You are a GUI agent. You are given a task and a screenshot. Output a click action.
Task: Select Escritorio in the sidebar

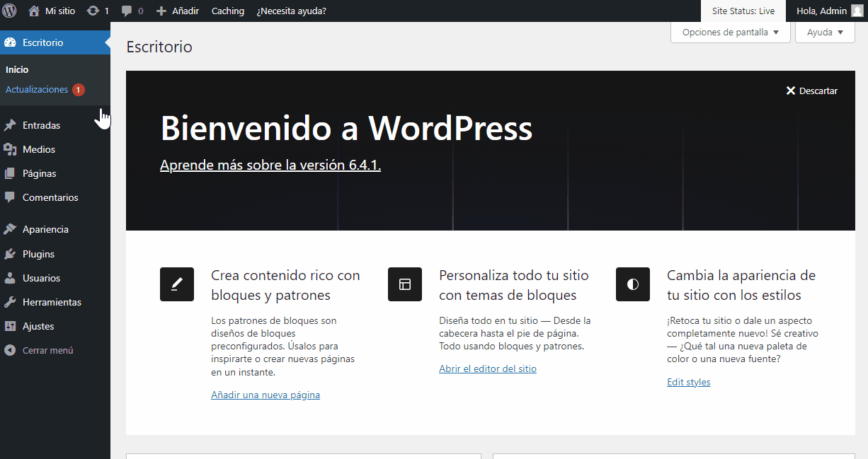(x=55, y=42)
